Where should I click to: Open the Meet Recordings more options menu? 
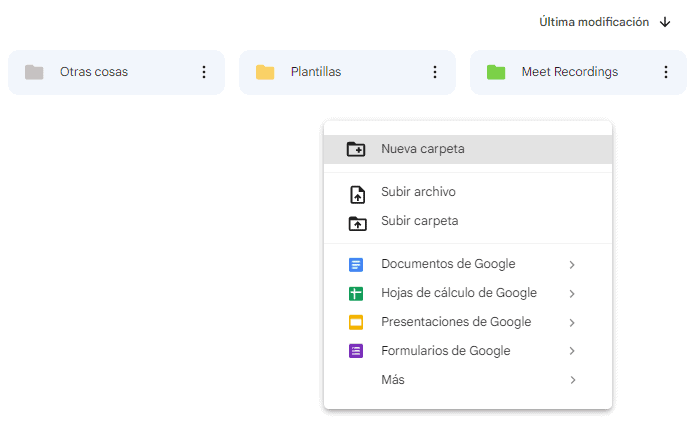(x=666, y=72)
